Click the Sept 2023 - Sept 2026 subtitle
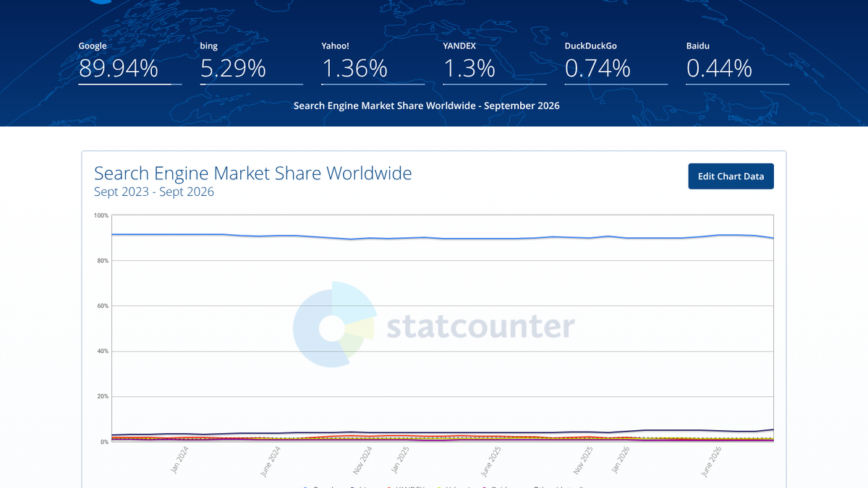Viewport: 868px width, 488px height. 154,192
